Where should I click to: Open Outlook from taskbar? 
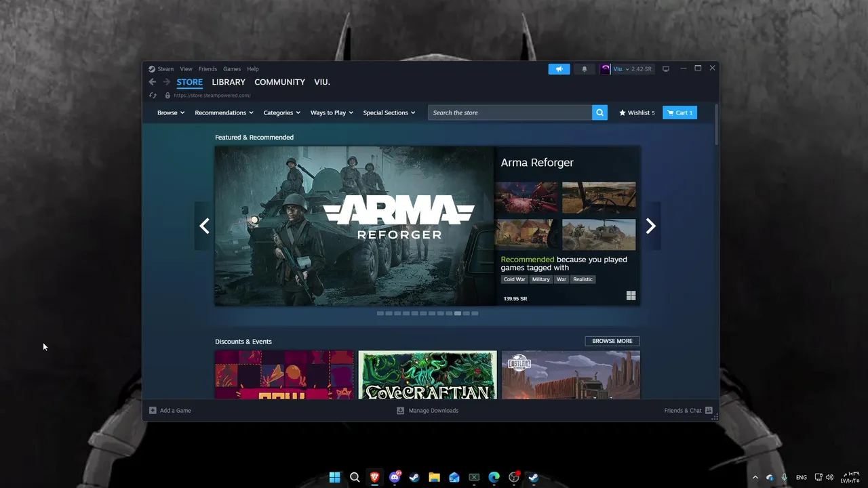point(454,477)
